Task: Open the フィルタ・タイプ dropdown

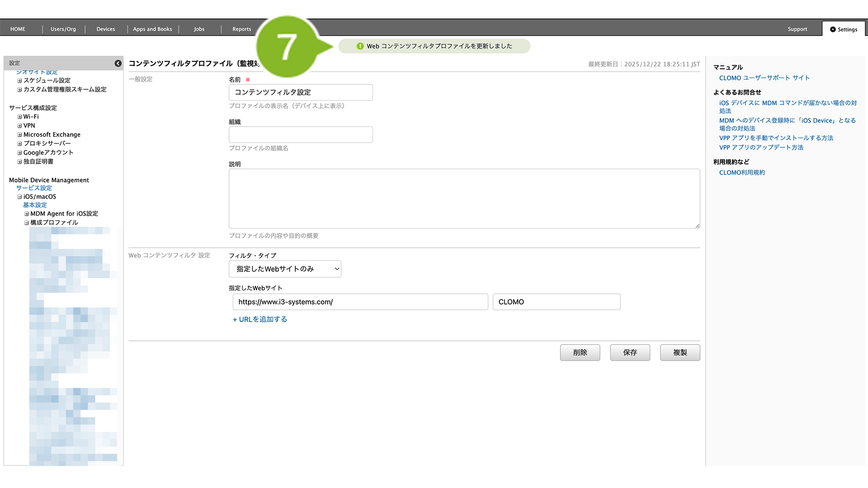Action: pyautogui.click(x=285, y=269)
